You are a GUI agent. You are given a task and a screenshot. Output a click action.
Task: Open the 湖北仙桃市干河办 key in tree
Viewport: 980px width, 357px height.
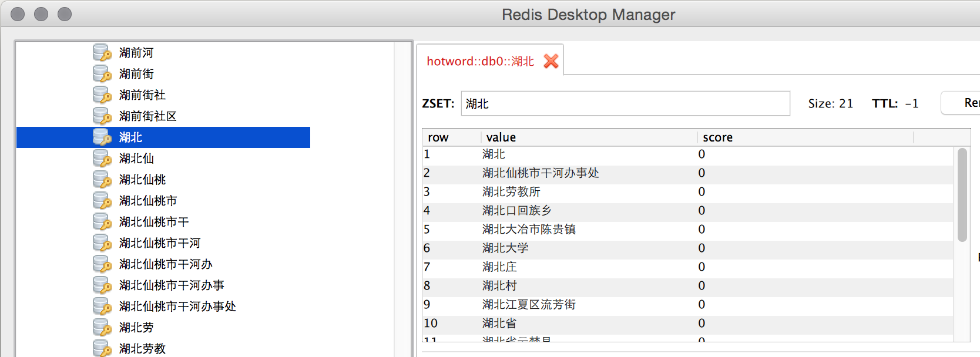(x=166, y=264)
